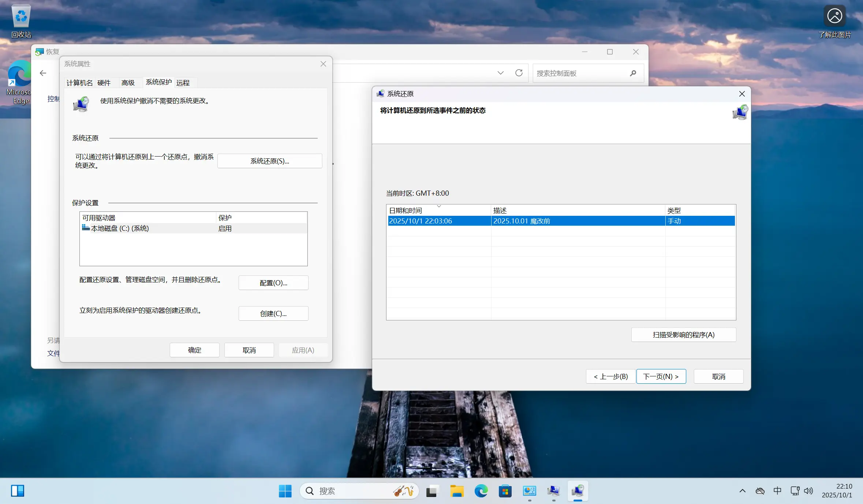Click 扫描受影响的程序(A) button
Screen dimensions: 863x504
click(683, 335)
